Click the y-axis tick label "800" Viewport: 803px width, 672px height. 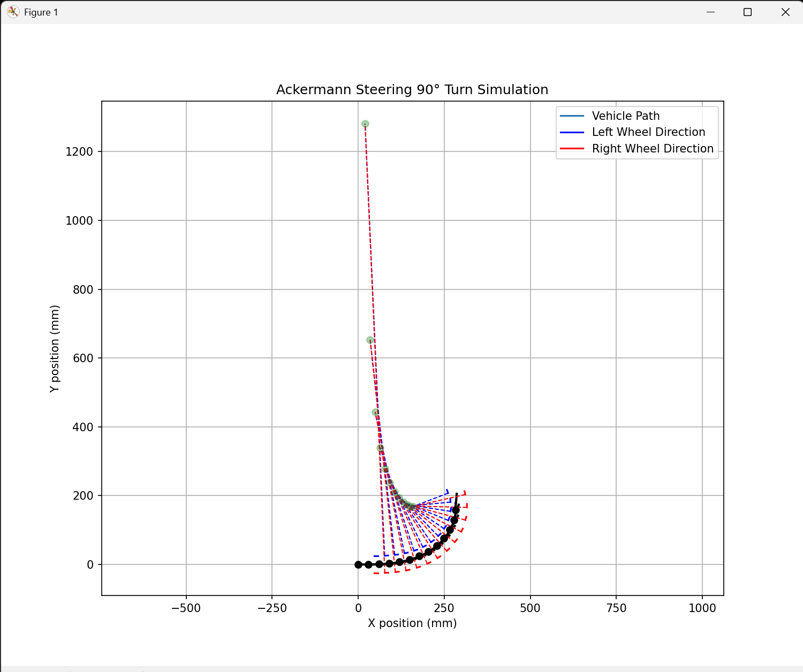83,289
